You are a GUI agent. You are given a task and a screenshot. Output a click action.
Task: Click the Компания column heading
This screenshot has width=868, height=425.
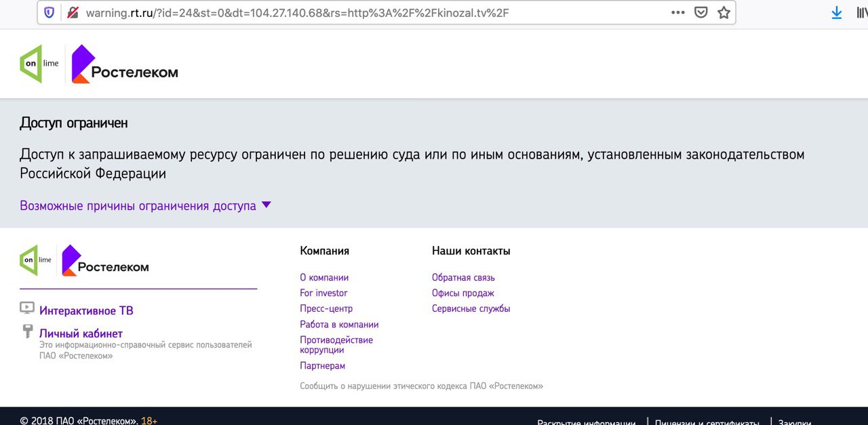325,251
